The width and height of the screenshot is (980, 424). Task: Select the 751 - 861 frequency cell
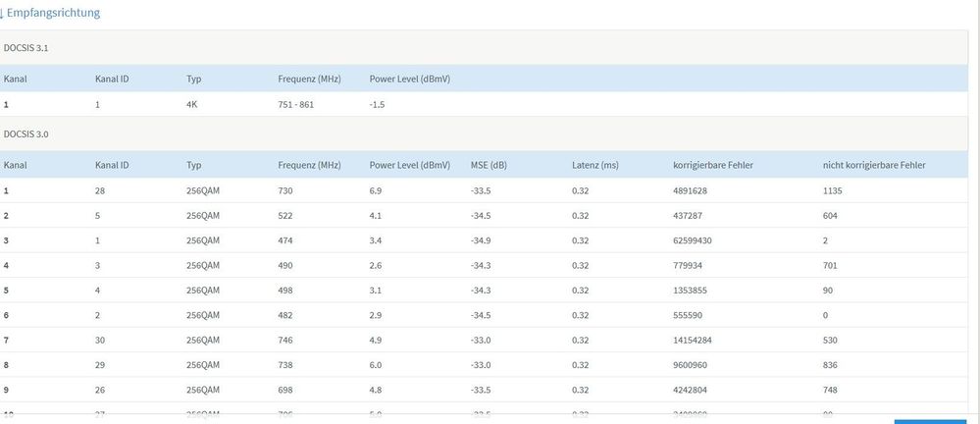pyautogui.click(x=296, y=104)
